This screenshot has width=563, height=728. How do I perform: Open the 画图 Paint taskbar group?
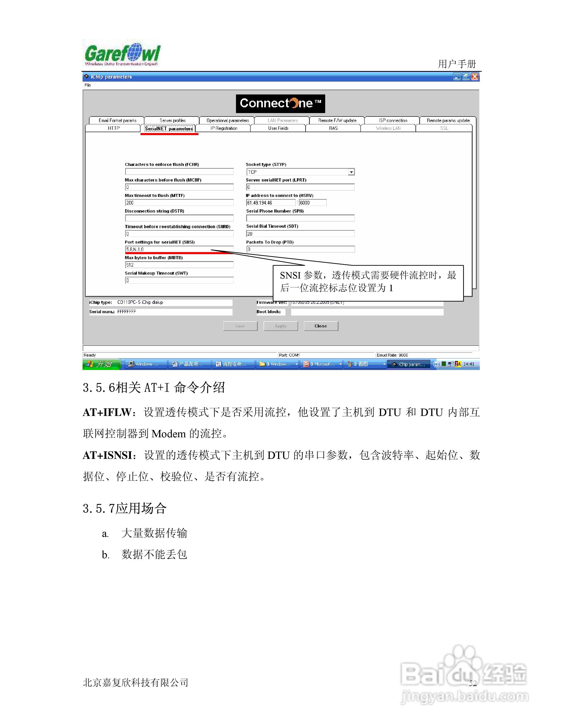[x=365, y=364]
